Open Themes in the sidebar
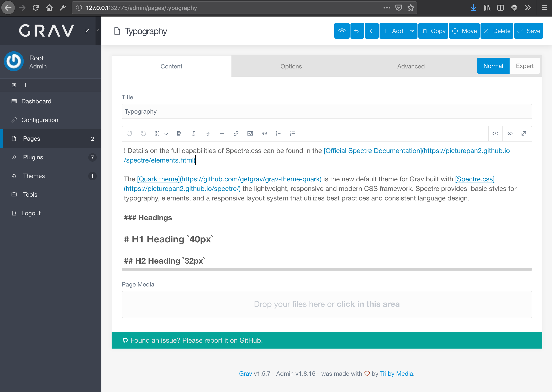This screenshot has height=392, width=552. click(51, 176)
